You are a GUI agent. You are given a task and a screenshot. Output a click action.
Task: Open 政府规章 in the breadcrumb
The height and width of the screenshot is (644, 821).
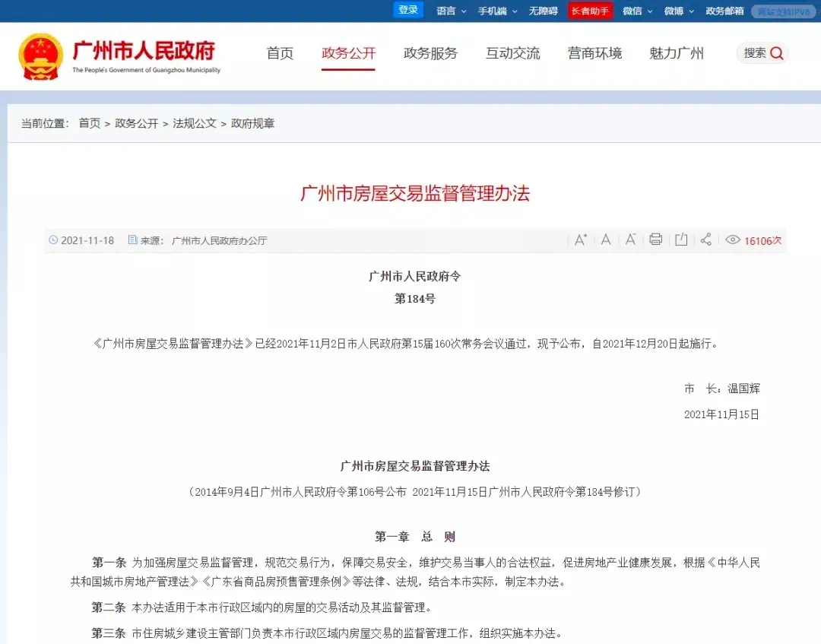[x=253, y=124]
